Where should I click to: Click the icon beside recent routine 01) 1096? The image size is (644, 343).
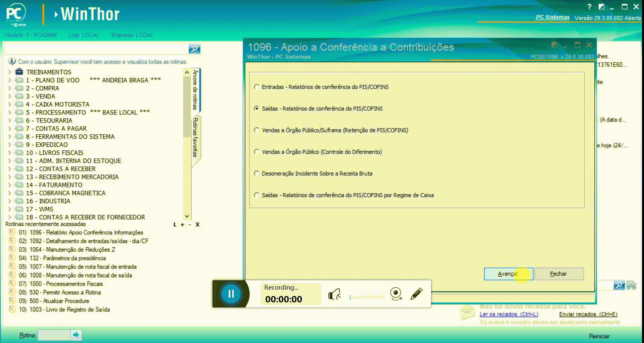(12, 232)
